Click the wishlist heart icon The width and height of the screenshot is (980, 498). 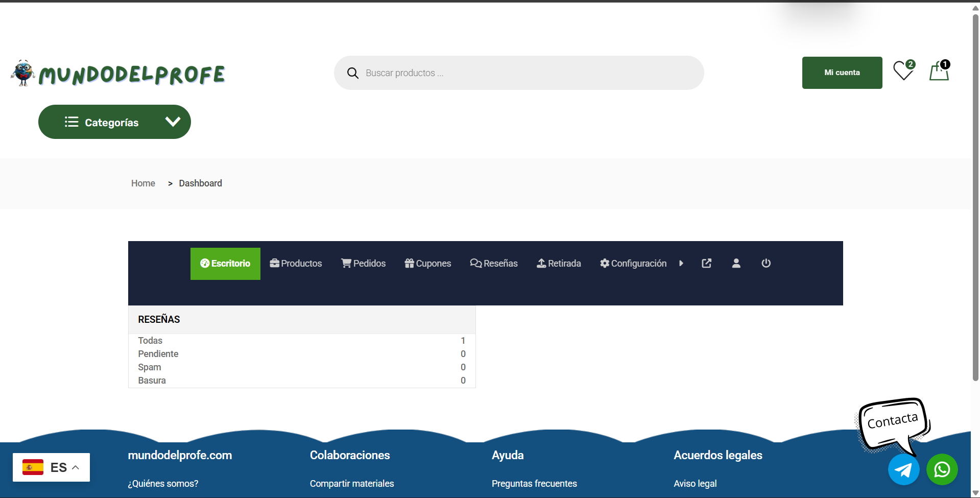click(x=903, y=71)
